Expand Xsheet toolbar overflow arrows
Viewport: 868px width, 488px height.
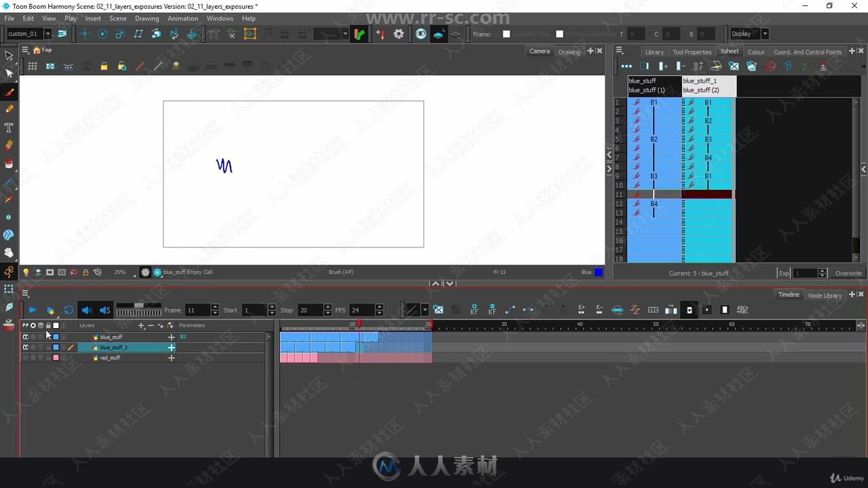pos(863,66)
